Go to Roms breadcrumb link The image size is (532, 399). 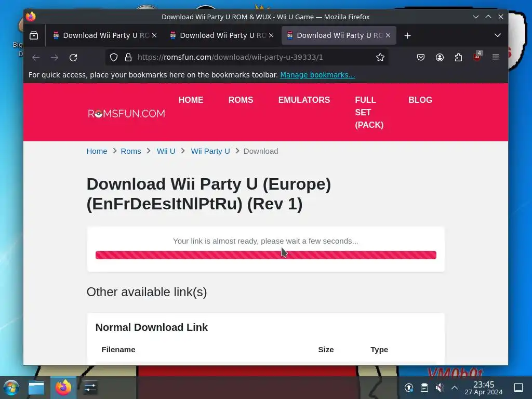coord(131,151)
